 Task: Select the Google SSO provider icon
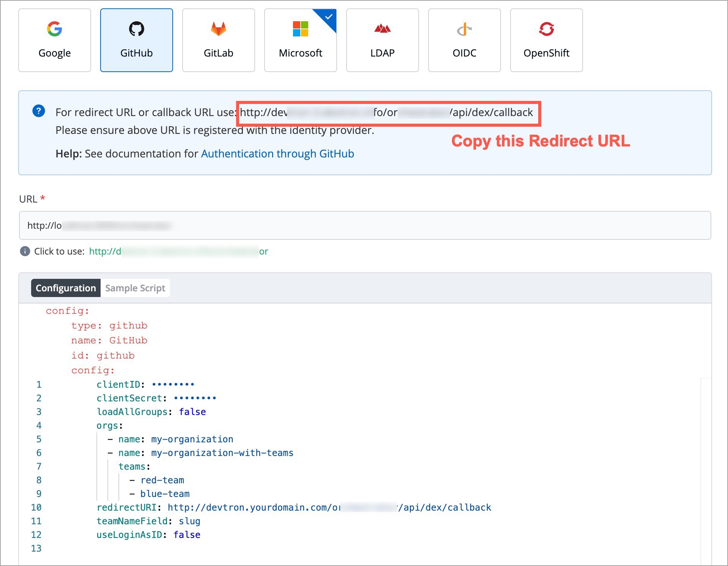[55, 29]
